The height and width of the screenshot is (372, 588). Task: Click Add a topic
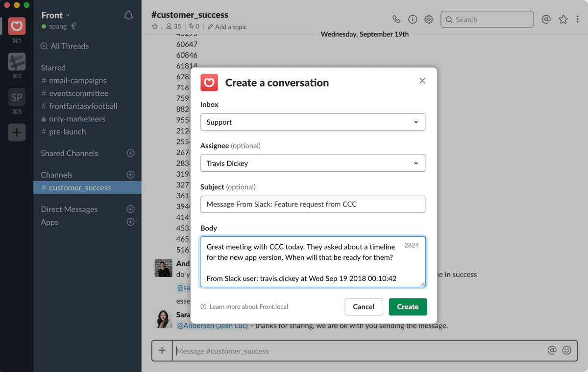click(227, 27)
